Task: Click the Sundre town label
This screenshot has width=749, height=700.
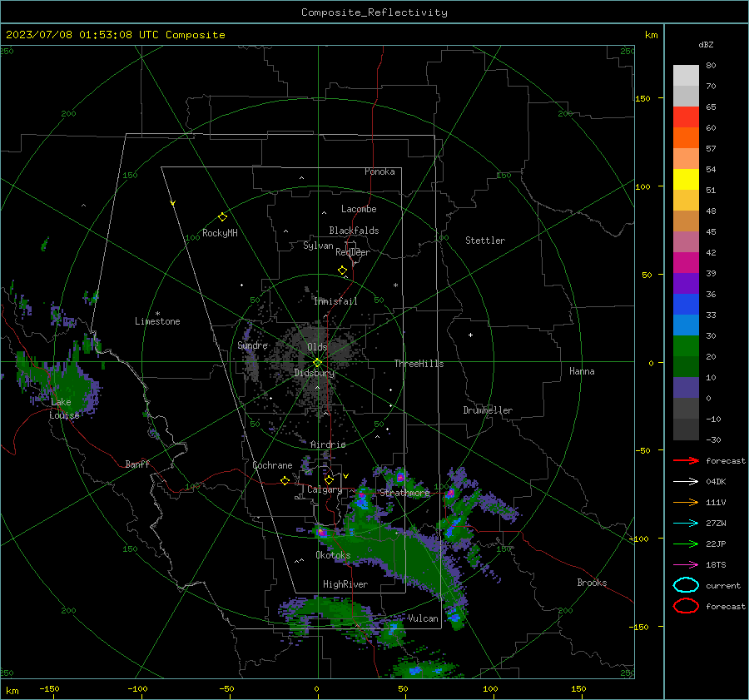Action: tap(252, 345)
